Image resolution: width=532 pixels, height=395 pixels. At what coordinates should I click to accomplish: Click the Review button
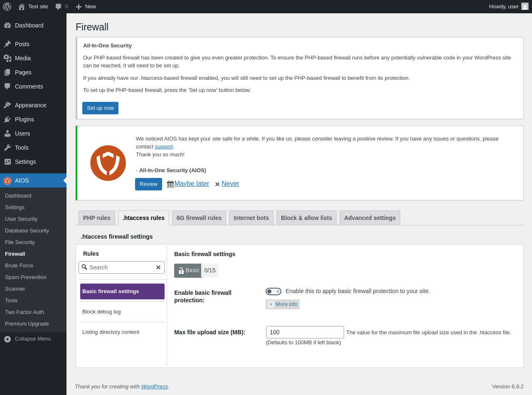point(148,184)
